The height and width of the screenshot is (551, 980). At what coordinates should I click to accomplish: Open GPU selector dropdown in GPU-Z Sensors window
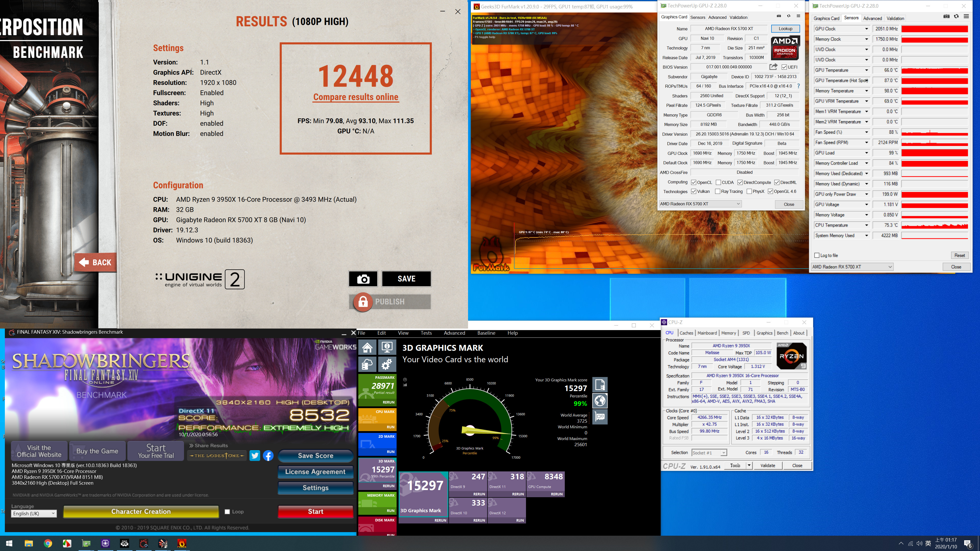tap(852, 267)
